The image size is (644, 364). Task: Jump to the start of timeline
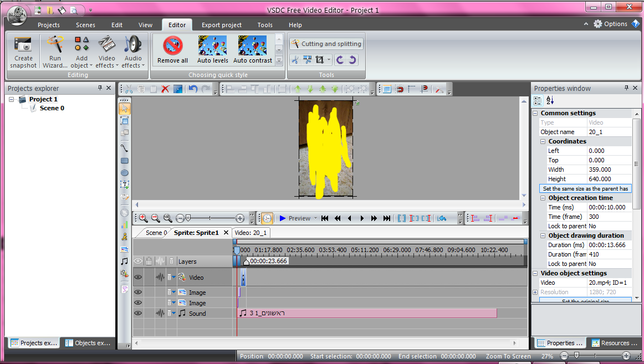tap(324, 218)
